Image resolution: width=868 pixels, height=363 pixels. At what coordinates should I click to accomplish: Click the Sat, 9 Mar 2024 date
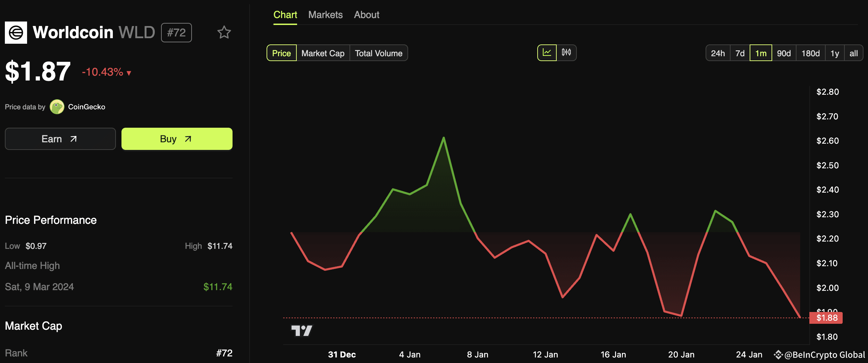[x=40, y=287]
